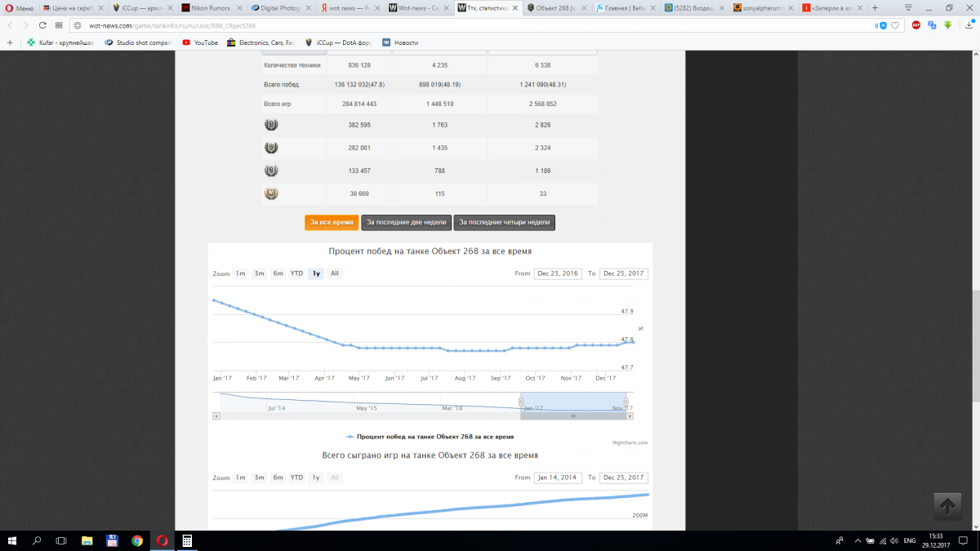The height and width of the screenshot is (551, 980).
Task: Click the navigator scrollbar right arrow
Action: coord(630,415)
